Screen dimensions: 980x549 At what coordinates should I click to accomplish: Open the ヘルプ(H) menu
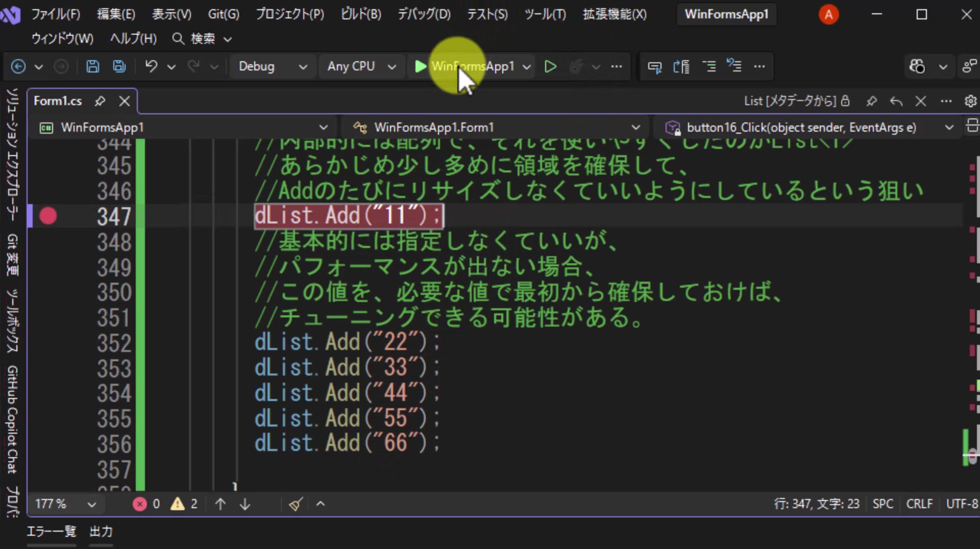[133, 38]
